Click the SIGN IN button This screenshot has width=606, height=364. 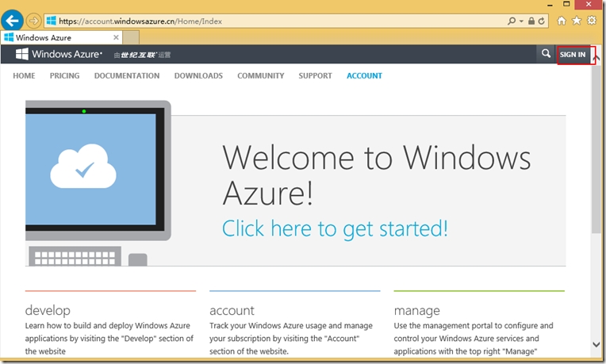click(573, 55)
